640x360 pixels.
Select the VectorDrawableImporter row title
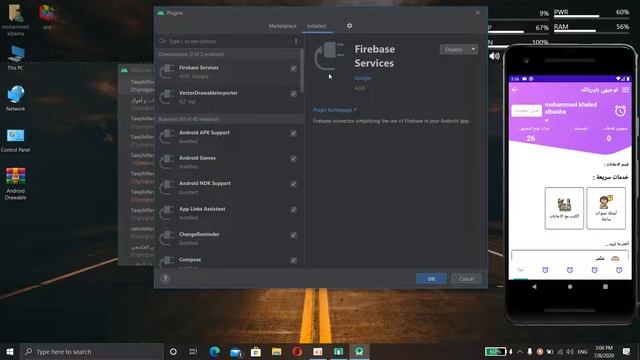click(x=208, y=93)
